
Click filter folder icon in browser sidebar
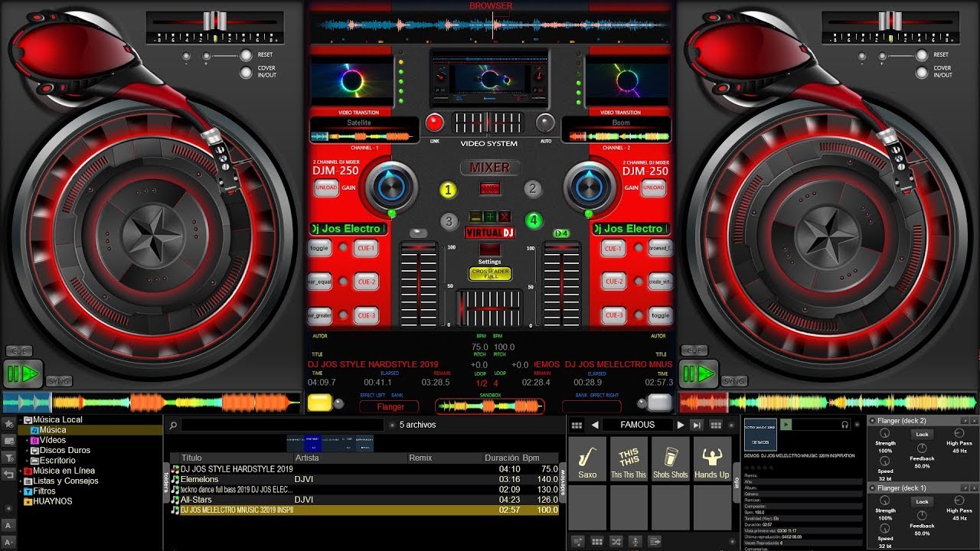tap(8, 457)
